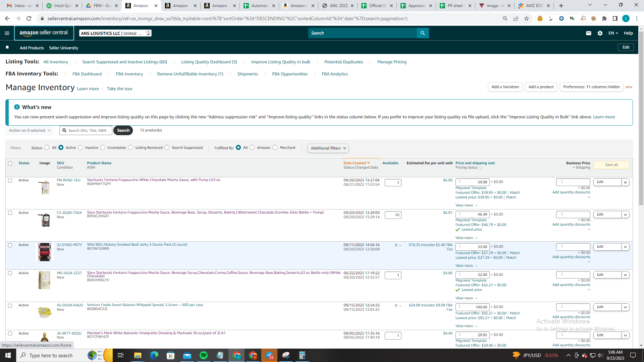Open Task View from the taskbar
This screenshot has width=644, height=362.
pos(121,355)
